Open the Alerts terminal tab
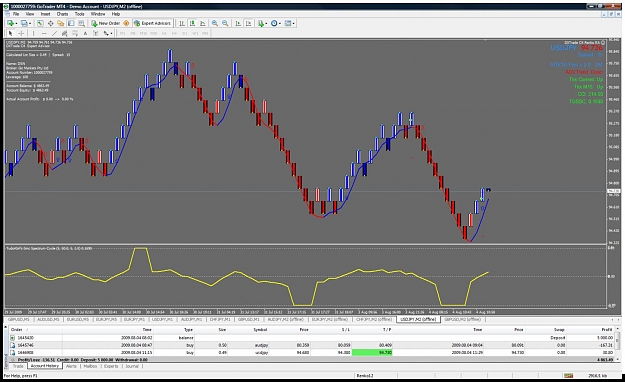The width and height of the screenshot is (625, 382). tap(71, 366)
